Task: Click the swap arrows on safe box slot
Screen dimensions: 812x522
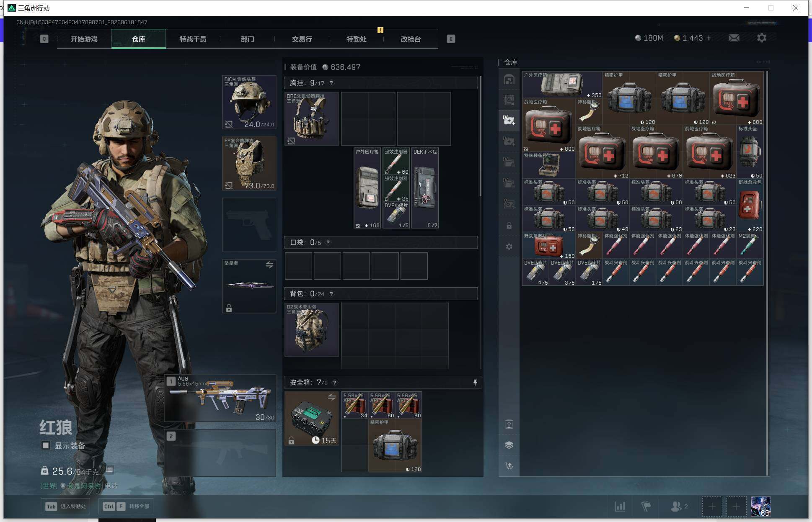Action: (332, 397)
